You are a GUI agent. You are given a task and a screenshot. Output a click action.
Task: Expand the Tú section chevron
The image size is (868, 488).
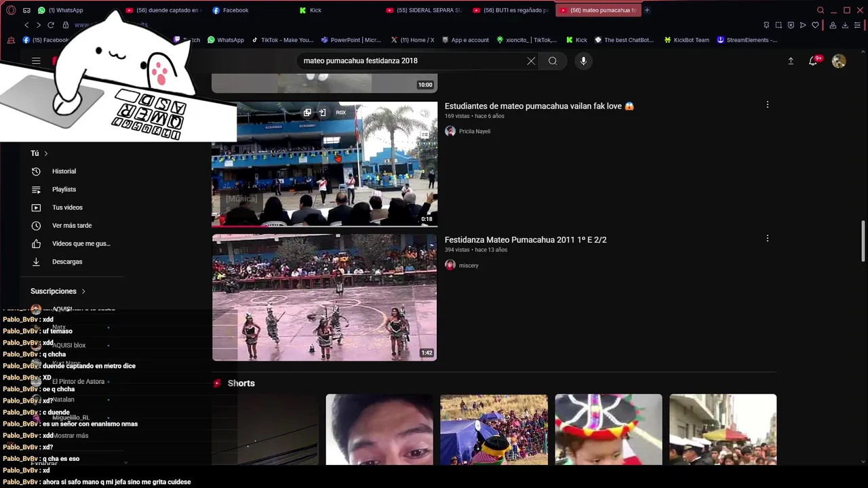point(45,154)
